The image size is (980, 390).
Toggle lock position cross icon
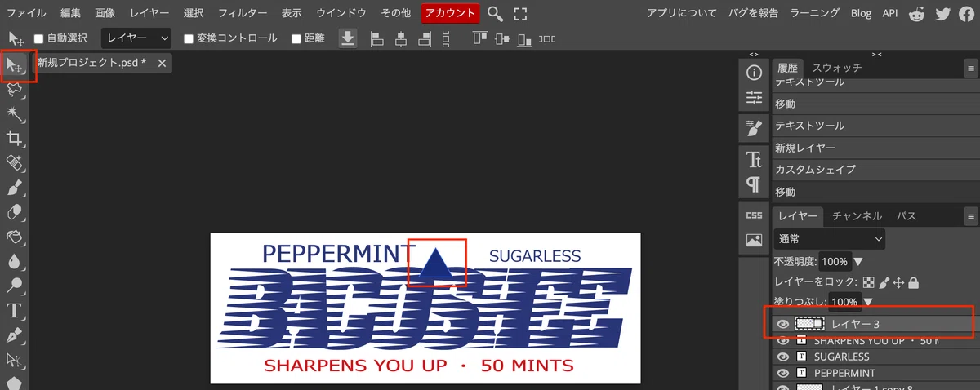(x=898, y=282)
